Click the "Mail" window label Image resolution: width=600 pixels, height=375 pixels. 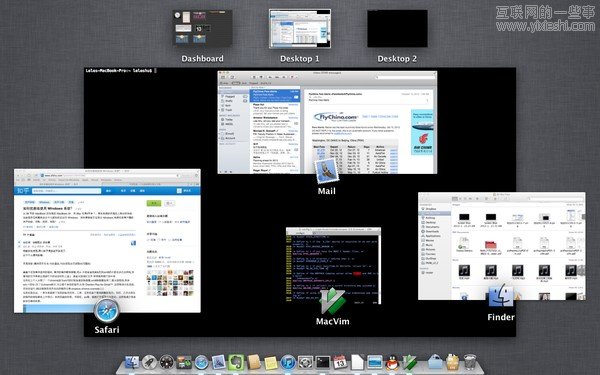coord(326,191)
